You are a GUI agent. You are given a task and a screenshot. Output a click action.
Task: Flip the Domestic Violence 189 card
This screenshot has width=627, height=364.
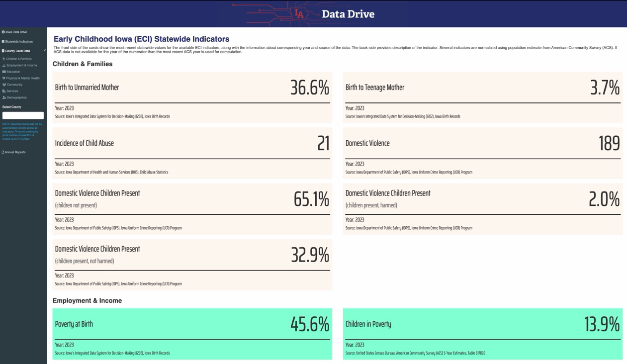pos(483,153)
